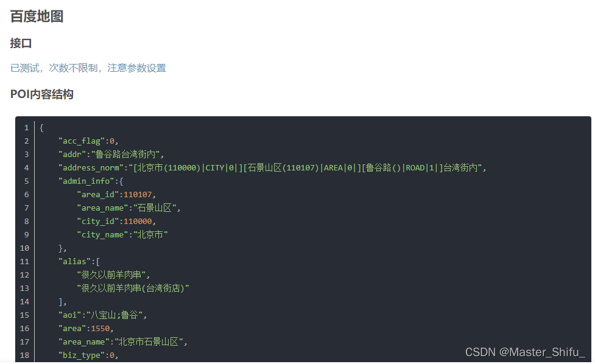Click line number 18 in code gutter
The height and width of the screenshot is (364, 595).
tap(24, 355)
